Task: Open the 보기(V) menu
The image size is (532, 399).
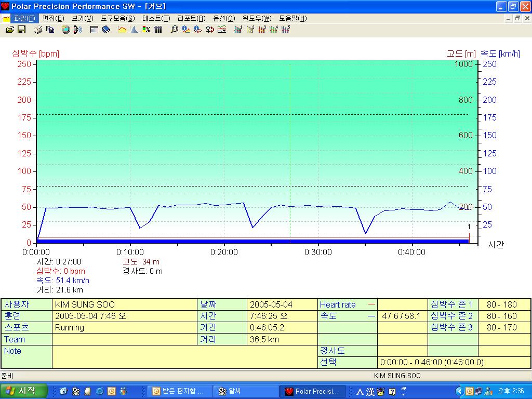Action: 83,18
